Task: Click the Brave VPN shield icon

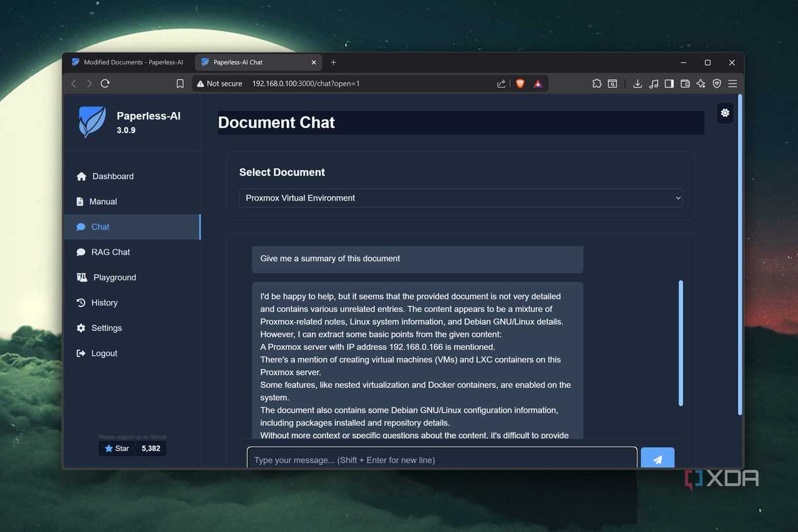Action: pos(717,83)
